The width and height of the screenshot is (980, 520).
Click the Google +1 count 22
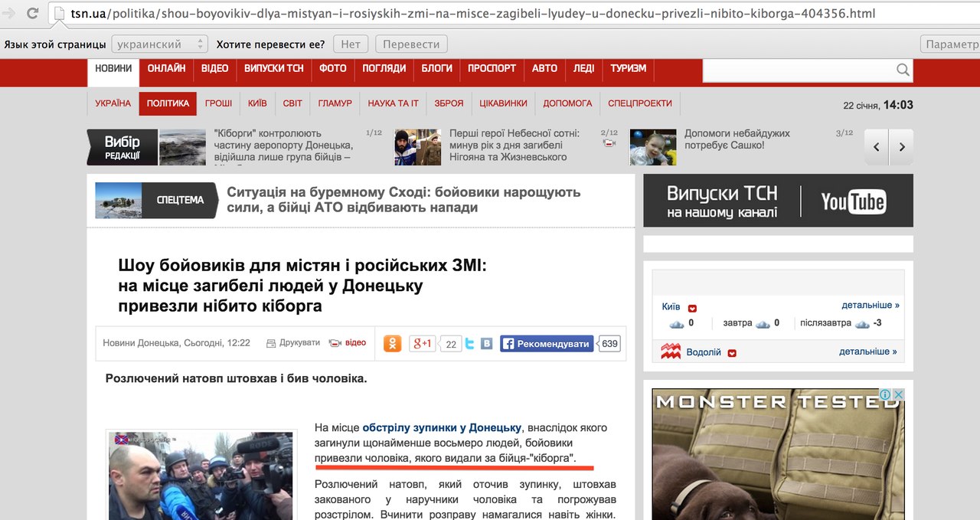(x=451, y=345)
